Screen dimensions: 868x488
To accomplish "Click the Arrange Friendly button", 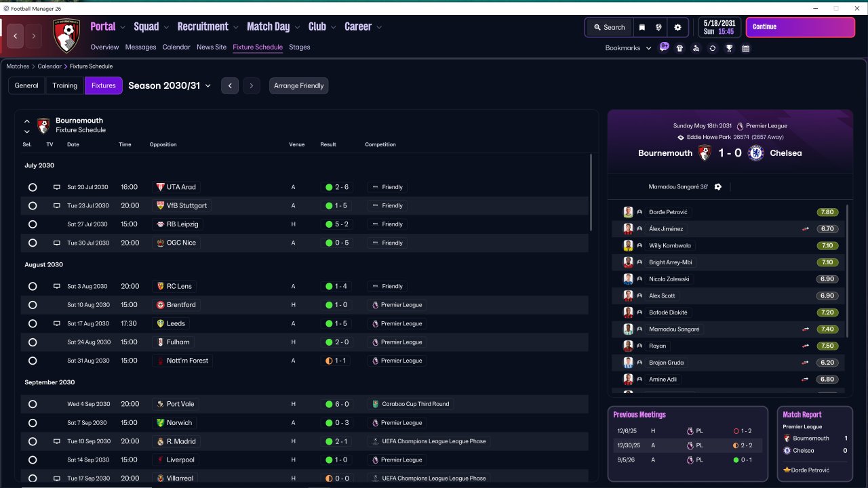I will point(299,85).
